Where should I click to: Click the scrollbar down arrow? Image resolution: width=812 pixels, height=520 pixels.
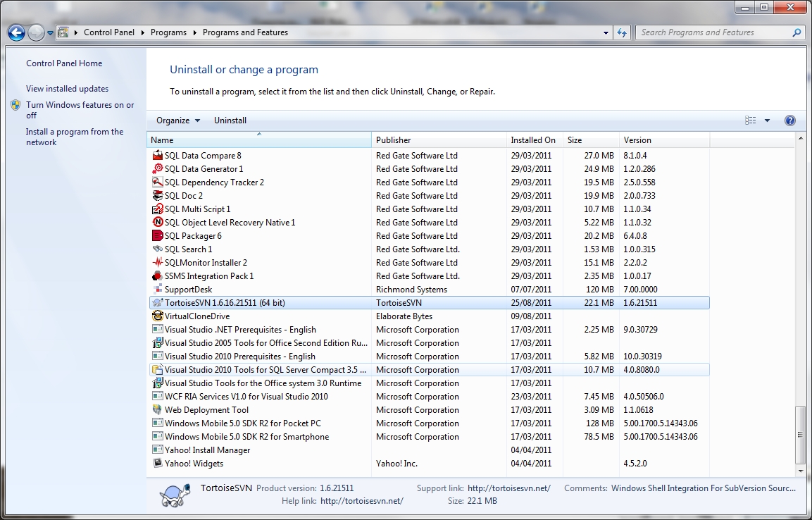[801, 471]
